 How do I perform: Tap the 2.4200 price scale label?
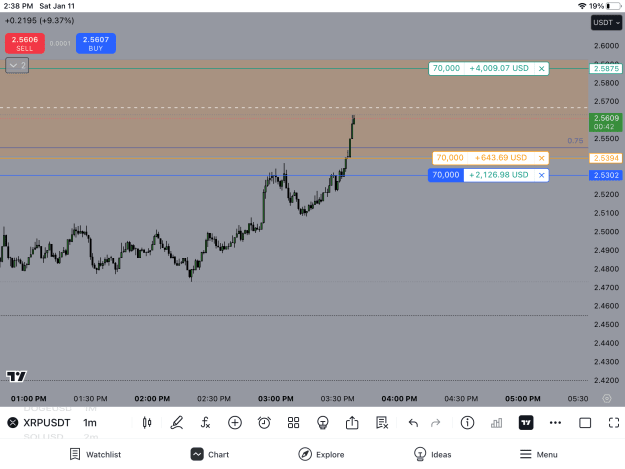tap(606, 381)
